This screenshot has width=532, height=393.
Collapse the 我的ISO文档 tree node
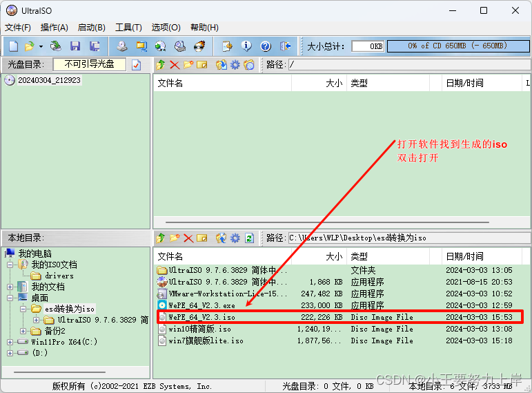click(10, 265)
